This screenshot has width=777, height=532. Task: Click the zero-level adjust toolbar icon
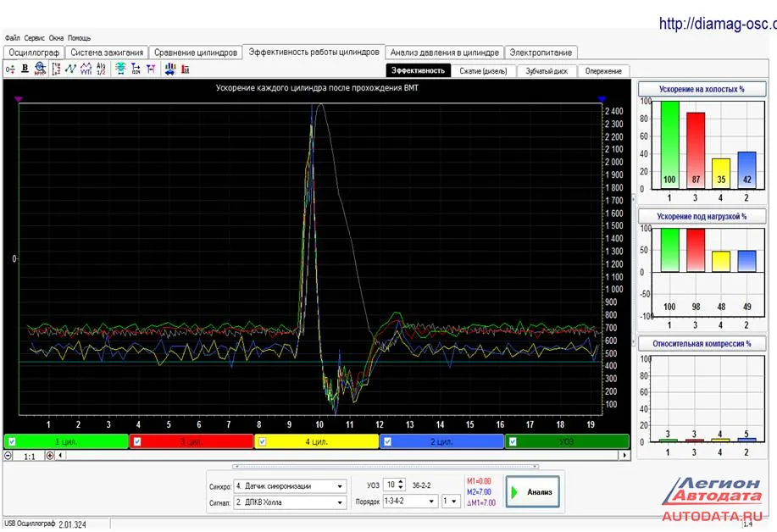click(10, 69)
